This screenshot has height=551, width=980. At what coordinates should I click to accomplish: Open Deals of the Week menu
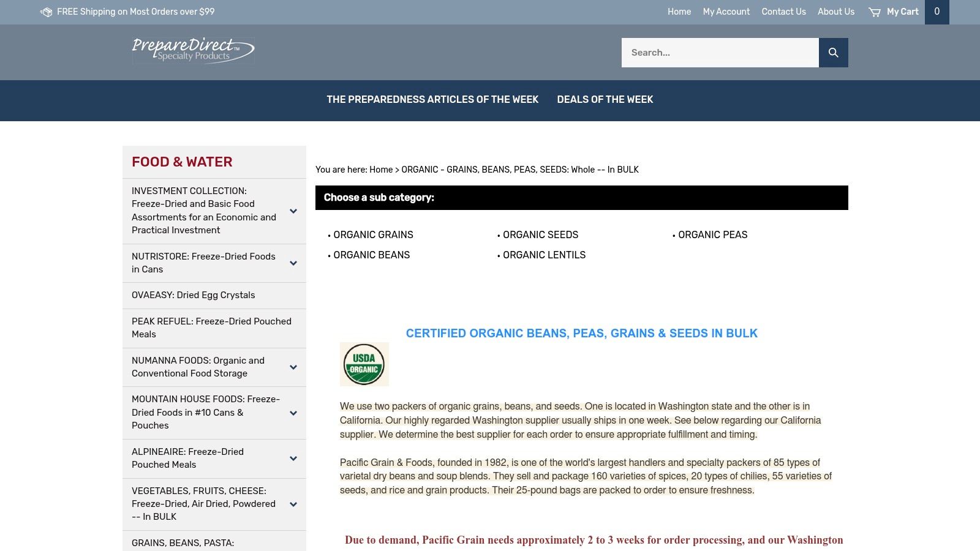tap(605, 100)
